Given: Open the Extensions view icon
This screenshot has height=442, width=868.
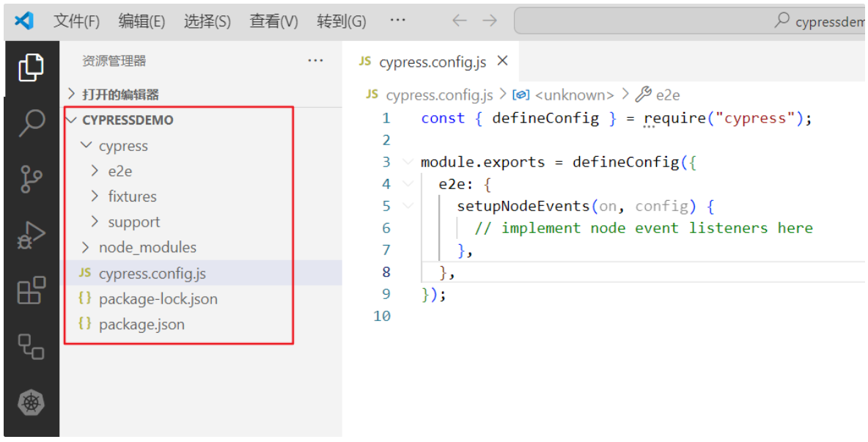Looking at the screenshot, I should (x=31, y=291).
